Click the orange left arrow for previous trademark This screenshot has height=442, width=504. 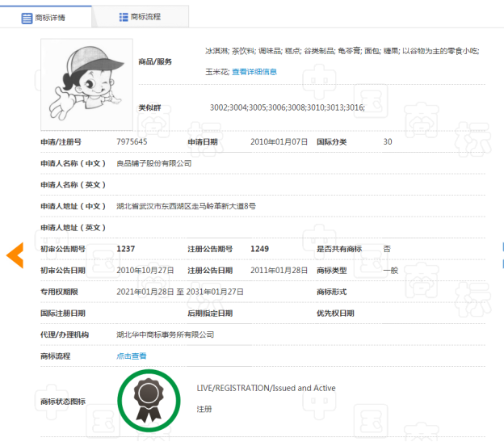(x=15, y=255)
